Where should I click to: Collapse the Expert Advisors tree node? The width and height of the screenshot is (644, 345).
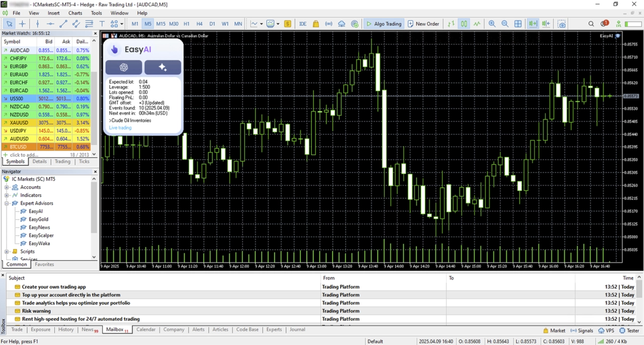[7, 203]
